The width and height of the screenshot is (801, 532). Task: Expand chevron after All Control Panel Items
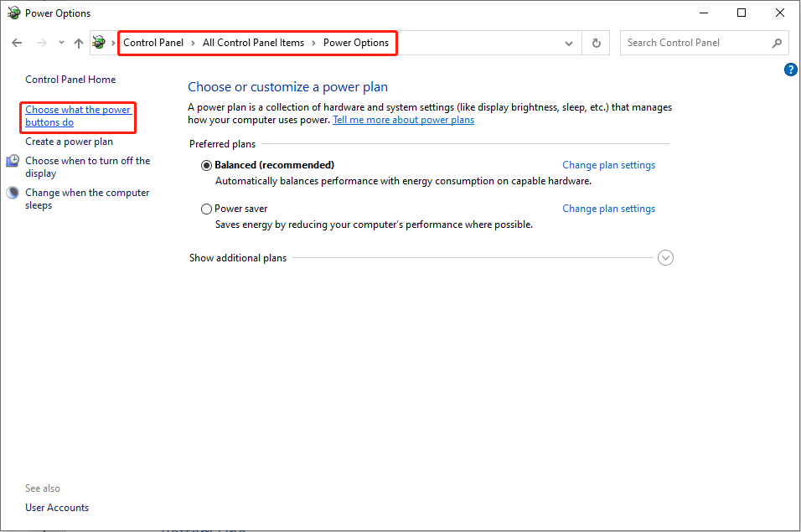[313, 43]
